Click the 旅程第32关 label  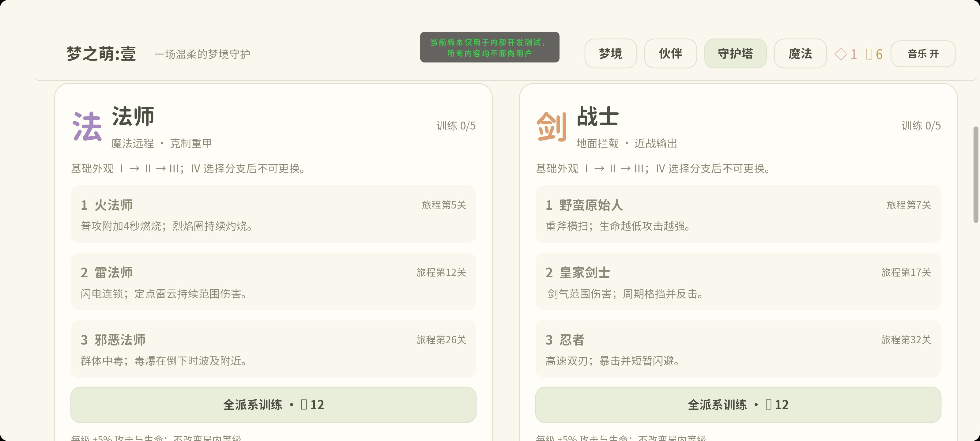pos(906,340)
